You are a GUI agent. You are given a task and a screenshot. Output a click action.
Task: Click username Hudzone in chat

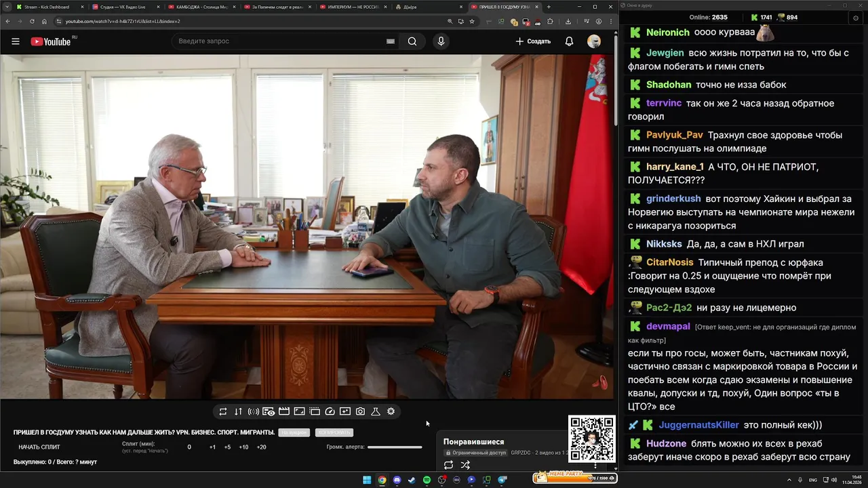click(667, 444)
